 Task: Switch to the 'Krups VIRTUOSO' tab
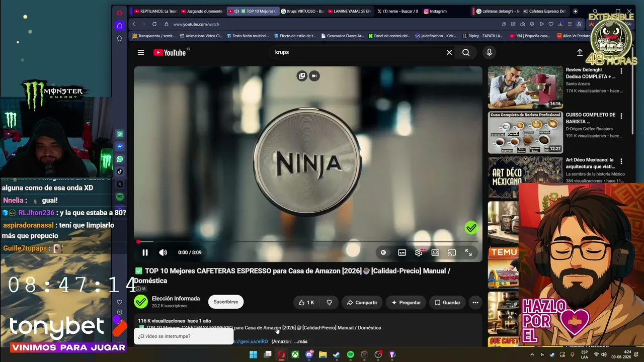point(302,11)
